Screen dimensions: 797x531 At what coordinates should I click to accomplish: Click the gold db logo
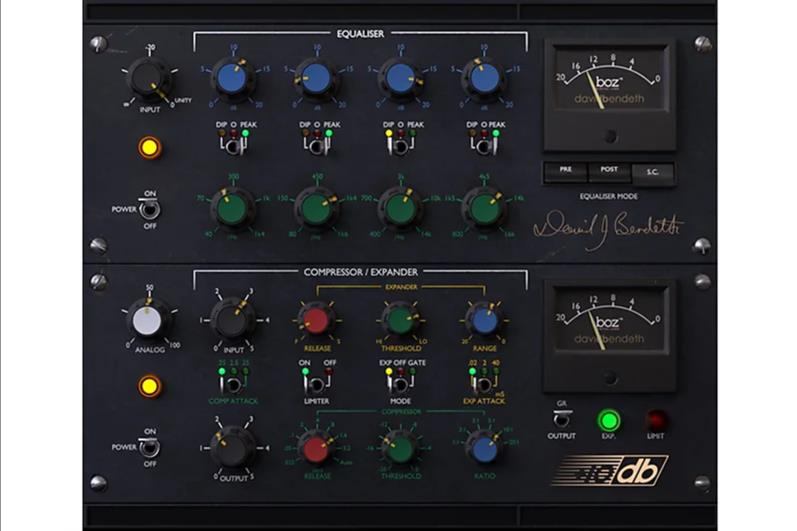tap(609, 470)
